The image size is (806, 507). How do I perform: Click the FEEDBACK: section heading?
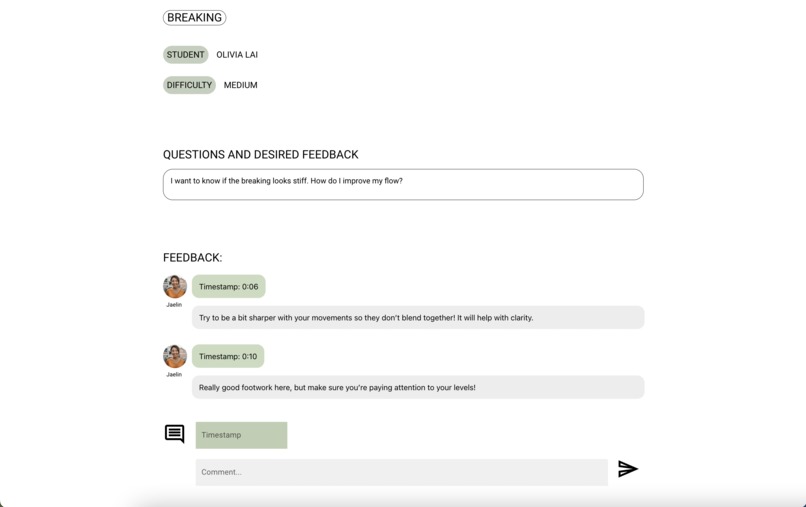[x=193, y=258]
